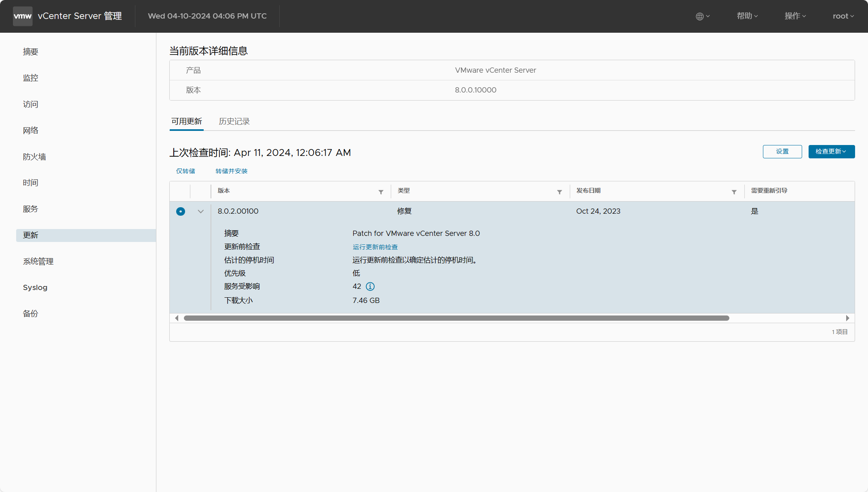Switch to the 历史记录 tab

coord(234,122)
